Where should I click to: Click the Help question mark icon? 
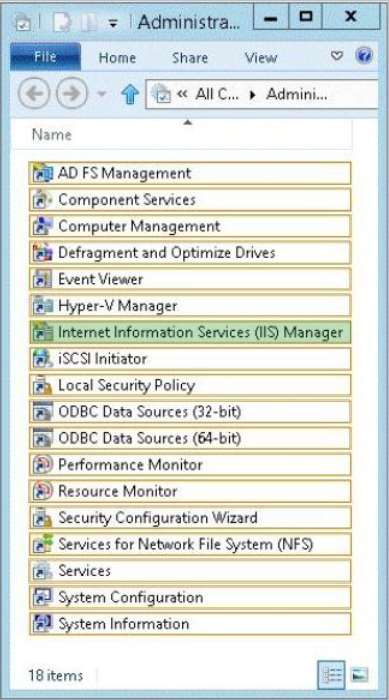pyautogui.click(x=364, y=56)
